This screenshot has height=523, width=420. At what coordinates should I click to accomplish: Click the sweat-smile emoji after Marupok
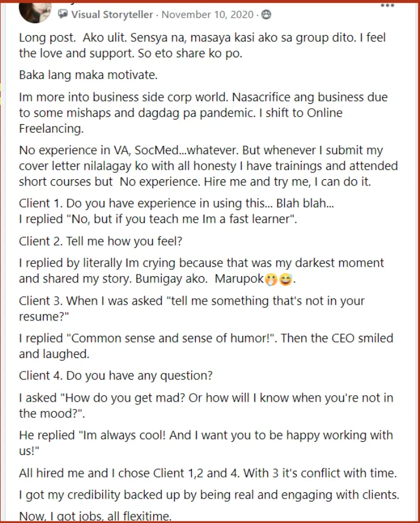click(285, 280)
